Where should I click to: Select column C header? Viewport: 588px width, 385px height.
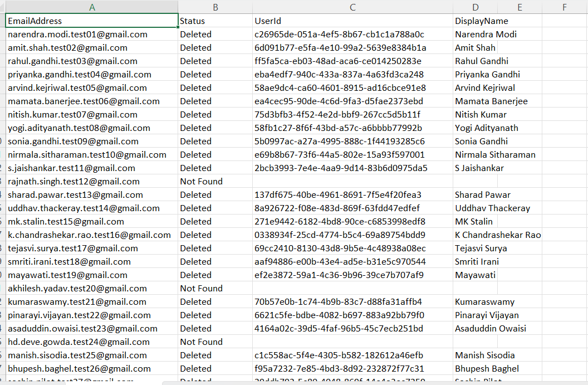352,7
